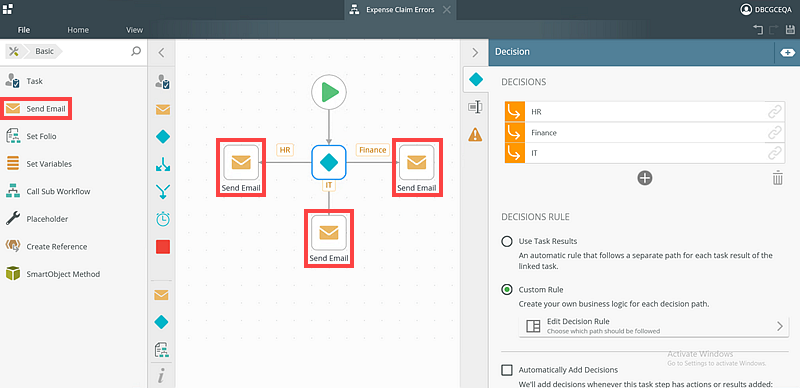The width and height of the screenshot is (800, 388).
Task: Add a new decision with plus button
Action: tap(645, 178)
